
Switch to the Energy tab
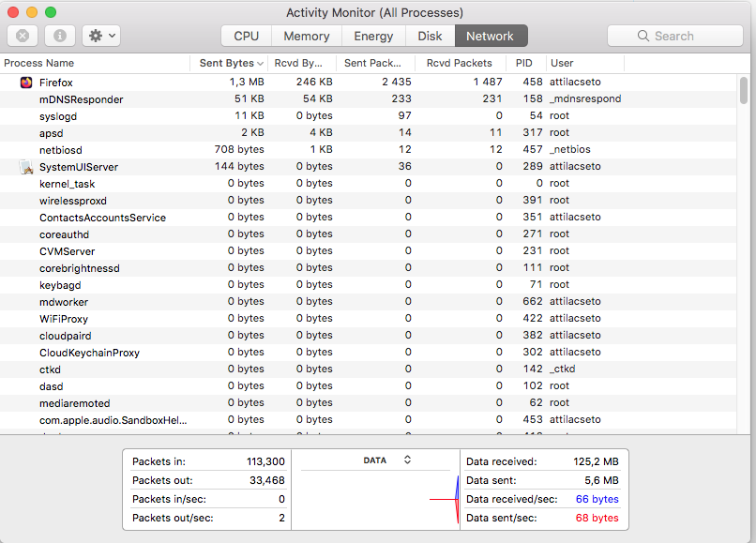coord(373,36)
